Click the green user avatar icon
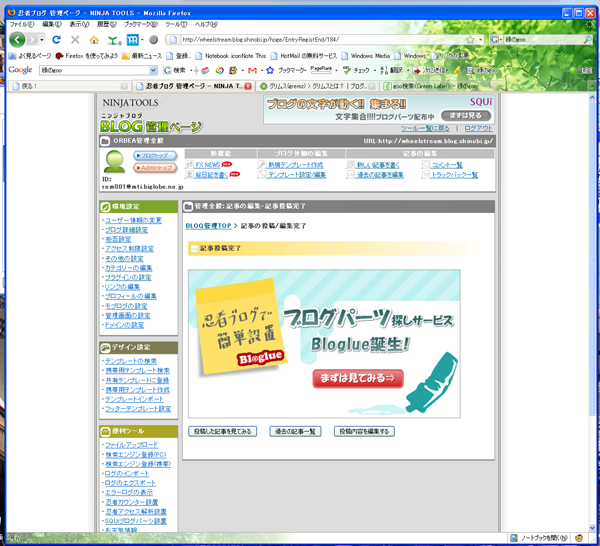The image size is (600, 546). [x=114, y=161]
